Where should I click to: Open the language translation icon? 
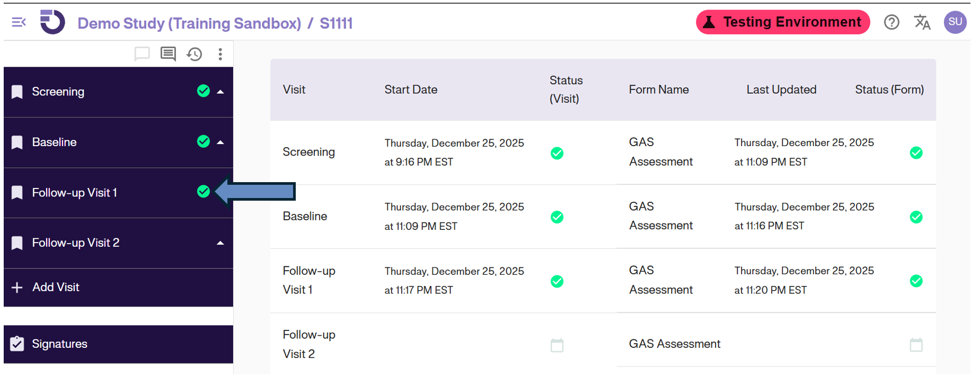coord(922,22)
